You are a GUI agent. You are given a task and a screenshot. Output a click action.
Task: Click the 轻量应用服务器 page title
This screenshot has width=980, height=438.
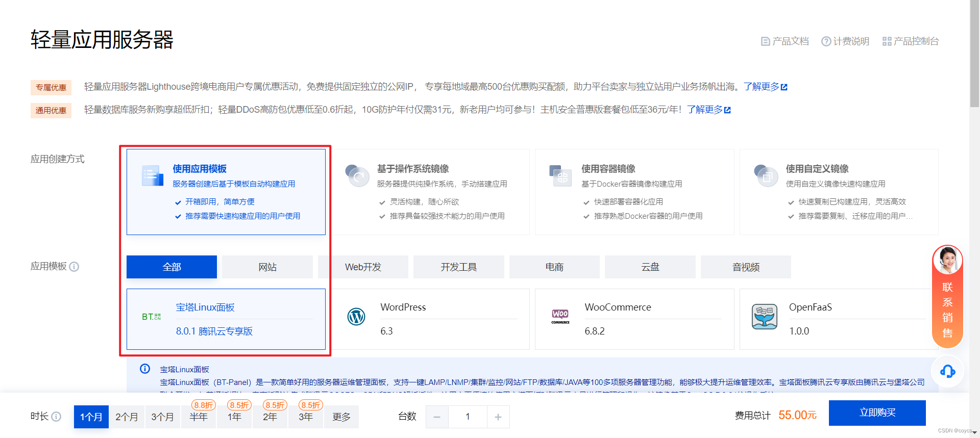[x=102, y=40]
